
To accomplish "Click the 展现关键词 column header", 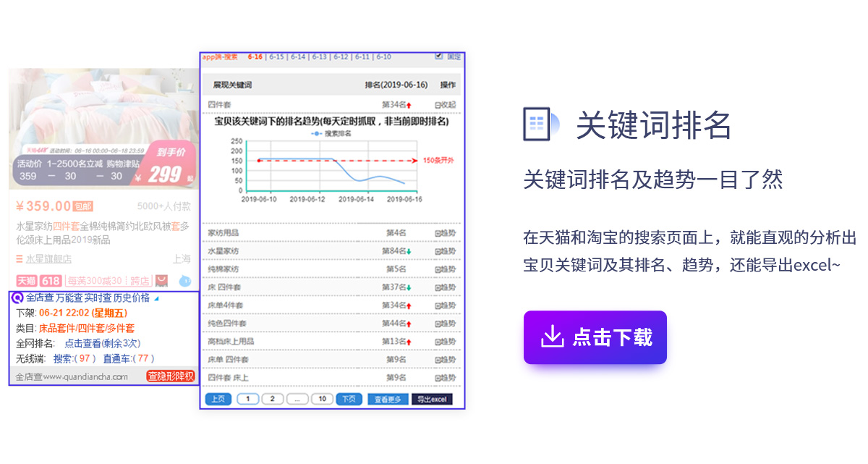I will [231, 85].
